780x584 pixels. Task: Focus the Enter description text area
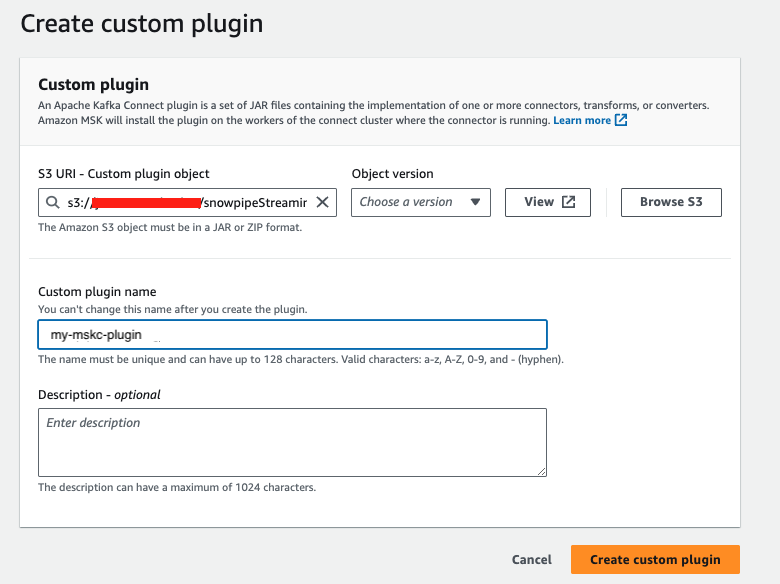292,442
